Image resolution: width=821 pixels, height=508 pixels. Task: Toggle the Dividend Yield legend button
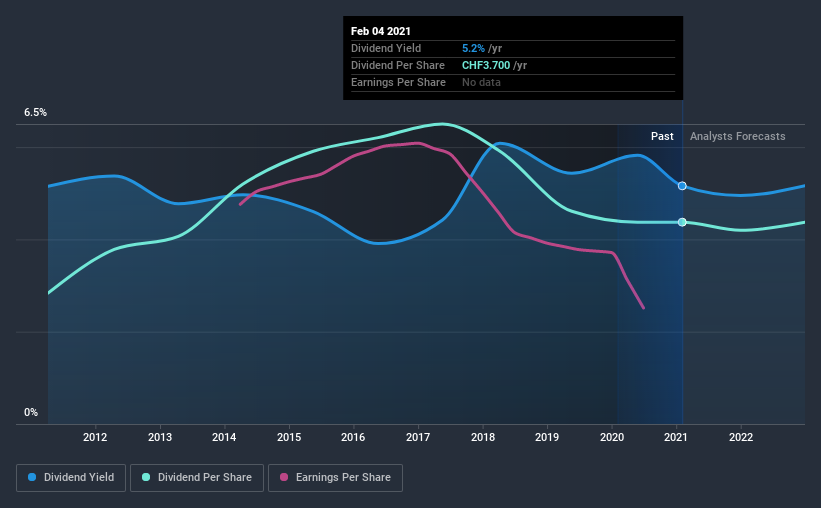click(x=71, y=478)
